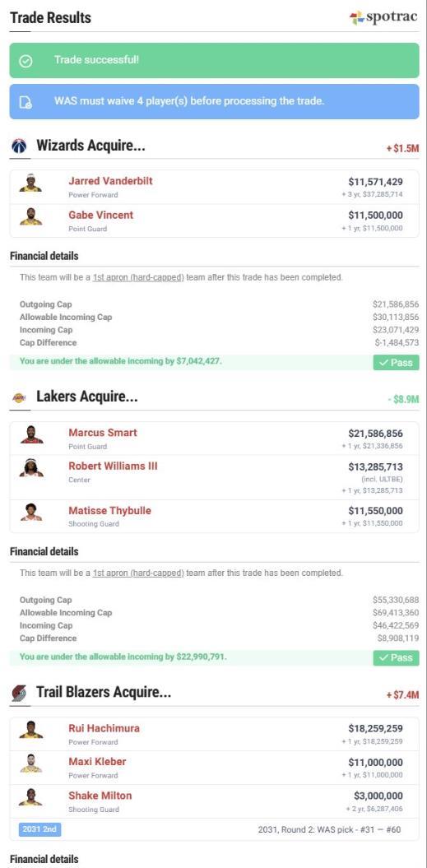Click the Wizards Pass status button
The height and width of the screenshot is (868, 427).
[396, 363]
